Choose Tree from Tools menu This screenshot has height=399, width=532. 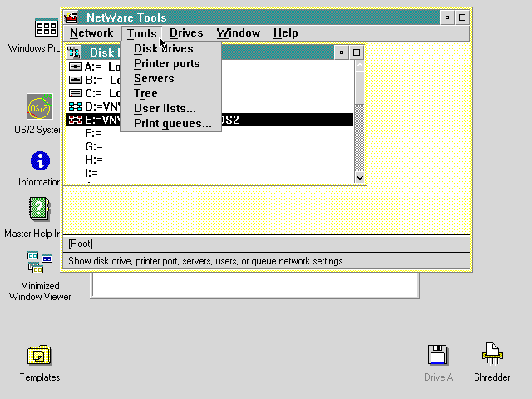coord(170,93)
